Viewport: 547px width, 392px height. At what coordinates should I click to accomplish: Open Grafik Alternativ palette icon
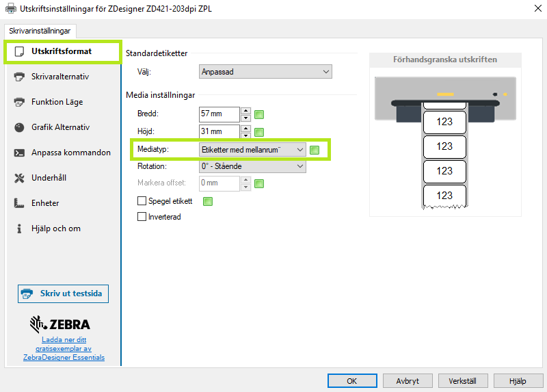(19, 127)
